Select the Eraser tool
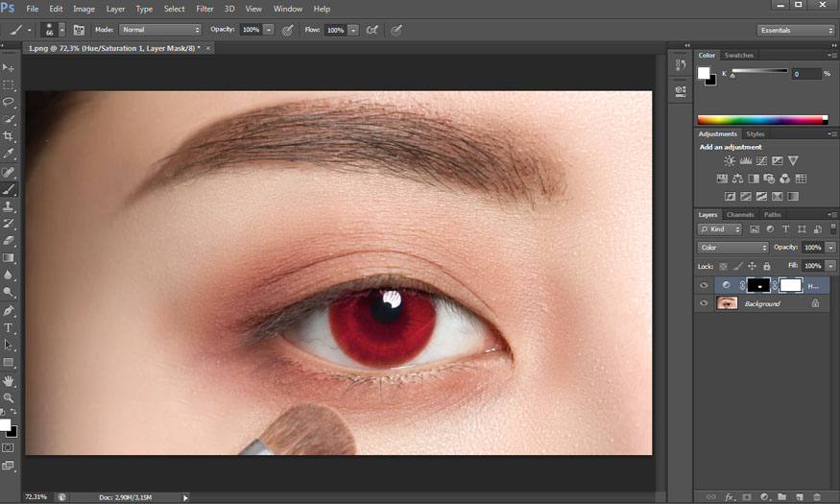 click(x=8, y=241)
